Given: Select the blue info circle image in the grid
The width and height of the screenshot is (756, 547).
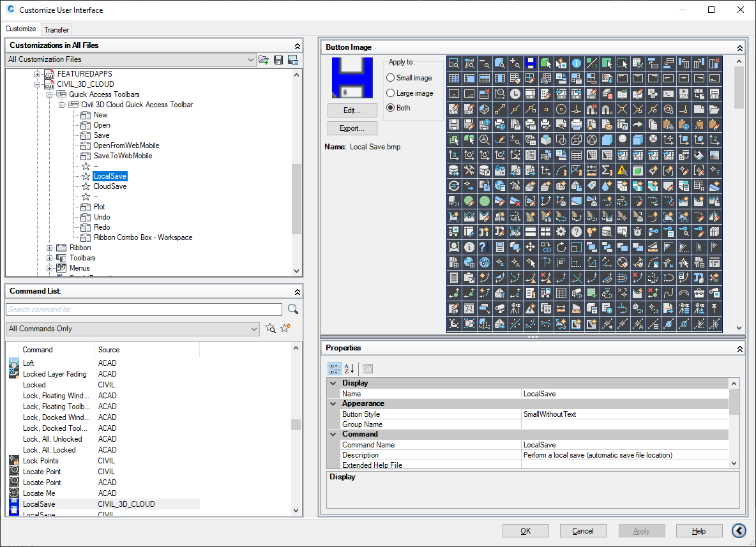Looking at the screenshot, I should pyautogui.click(x=576, y=63).
